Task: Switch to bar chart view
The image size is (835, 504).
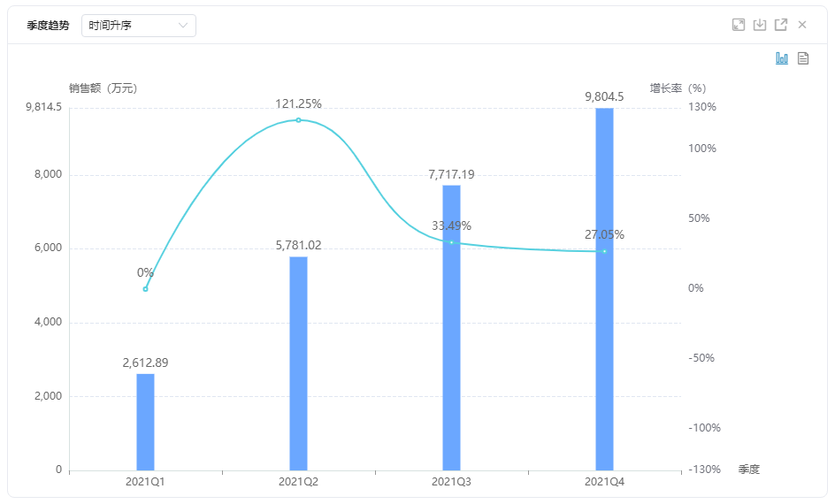Action: tap(782, 58)
